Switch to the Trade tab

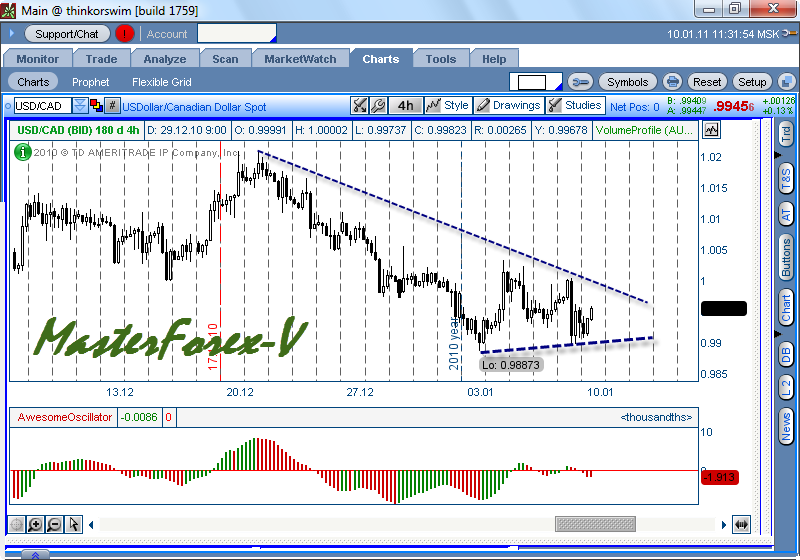click(101, 59)
